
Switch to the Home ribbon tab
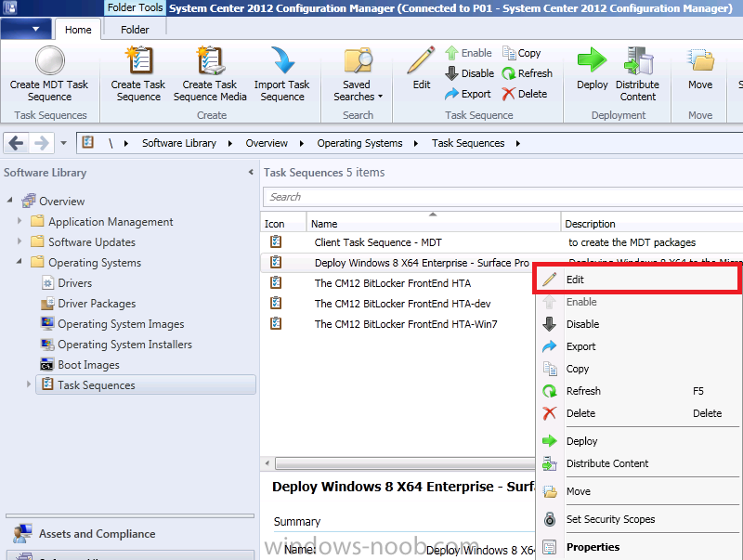[x=78, y=30]
